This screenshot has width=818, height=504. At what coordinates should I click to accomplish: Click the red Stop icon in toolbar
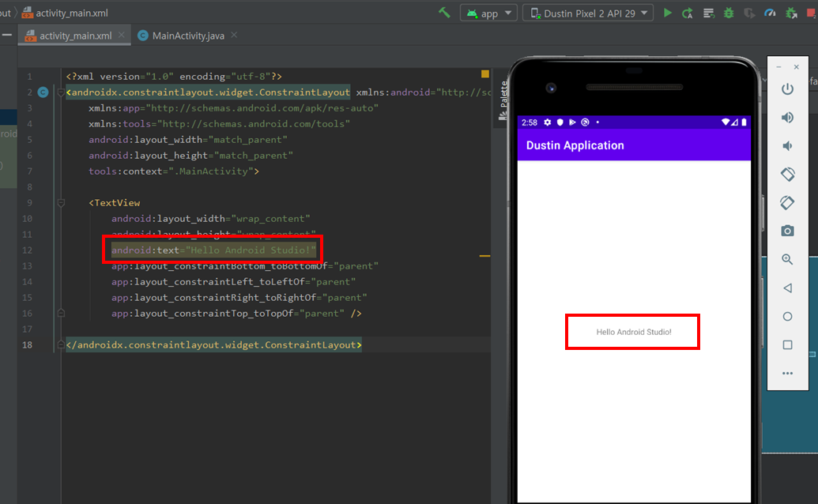click(x=812, y=13)
